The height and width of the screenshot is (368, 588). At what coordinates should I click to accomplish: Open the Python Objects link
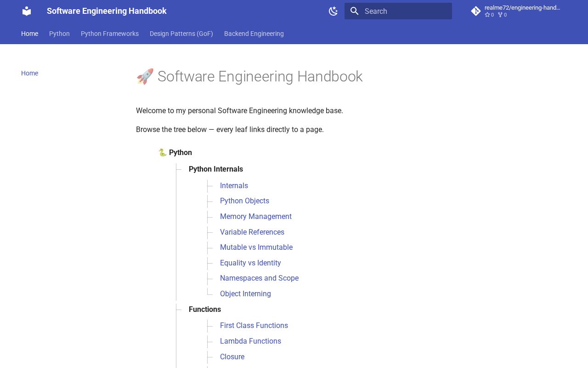(x=244, y=201)
